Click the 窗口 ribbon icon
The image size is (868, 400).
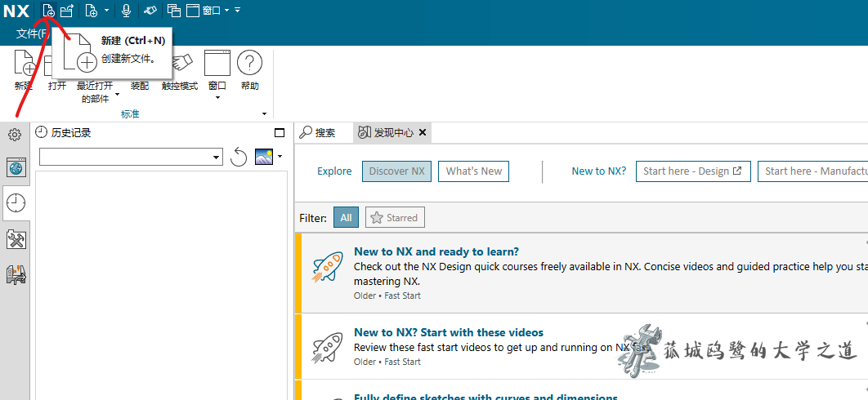click(x=217, y=63)
